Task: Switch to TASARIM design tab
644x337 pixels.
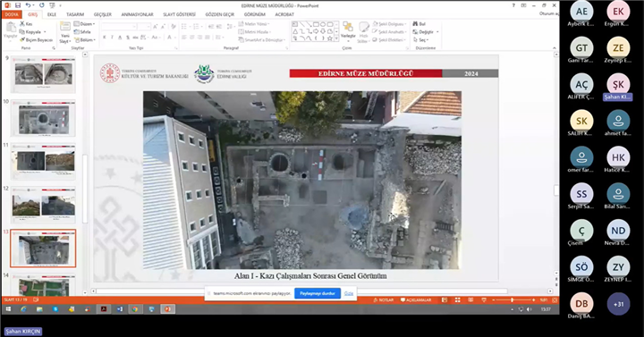Action: point(75,14)
